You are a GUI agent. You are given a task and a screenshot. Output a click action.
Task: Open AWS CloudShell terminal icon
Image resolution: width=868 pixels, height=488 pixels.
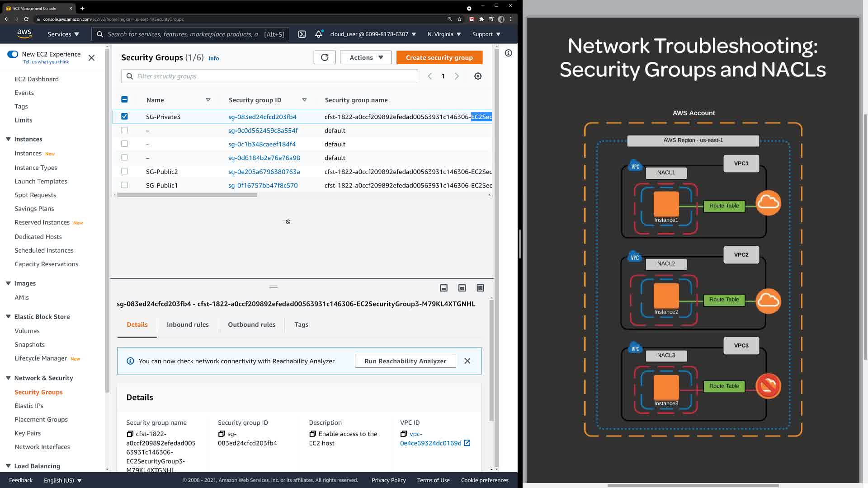pos(302,34)
